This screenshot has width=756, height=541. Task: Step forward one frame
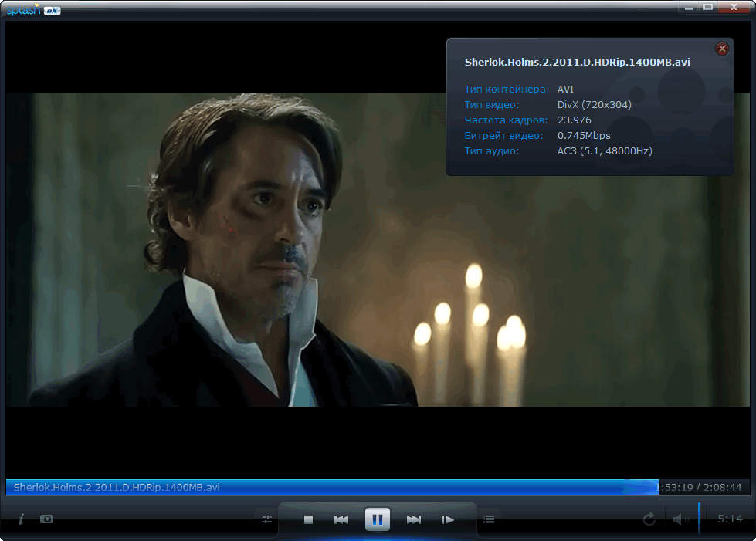coord(447,519)
